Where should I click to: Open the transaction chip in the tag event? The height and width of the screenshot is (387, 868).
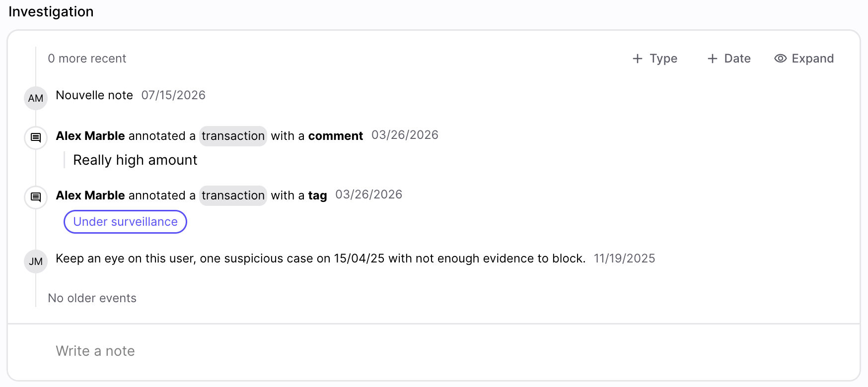pyautogui.click(x=233, y=195)
